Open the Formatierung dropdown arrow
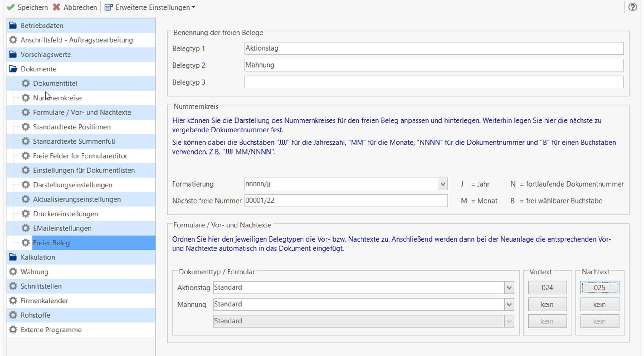 443,184
